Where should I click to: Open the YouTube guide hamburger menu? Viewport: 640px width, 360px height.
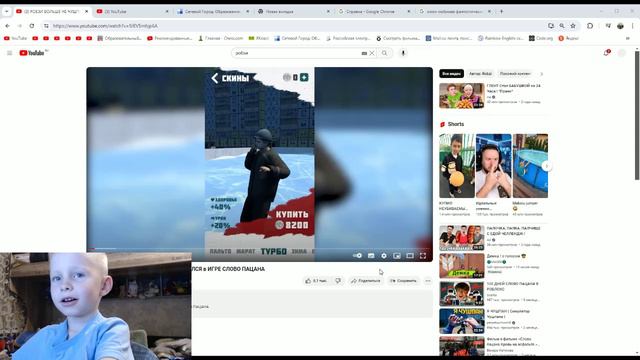coord(10,53)
